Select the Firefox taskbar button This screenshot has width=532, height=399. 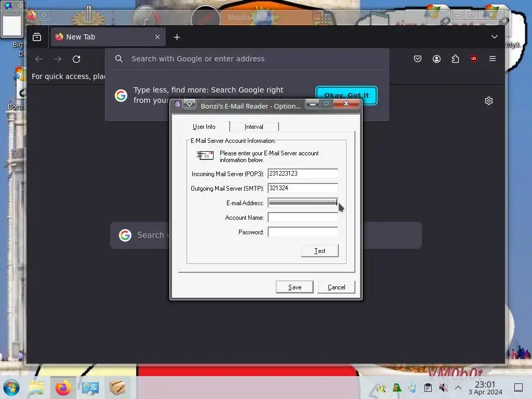point(63,388)
